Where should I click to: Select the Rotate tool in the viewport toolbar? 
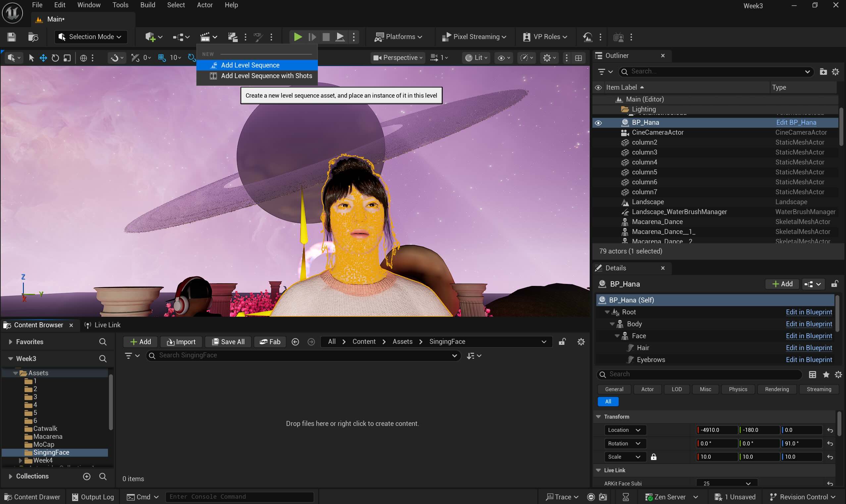(x=55, y=58)
